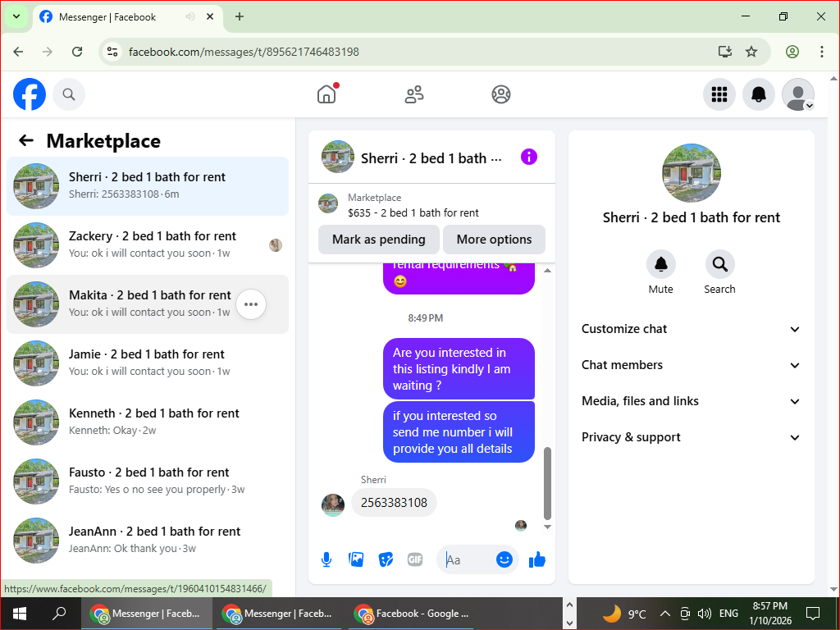Expand Privacy & support section
Viewport: 840px width, 630px height.
(691, 437)
